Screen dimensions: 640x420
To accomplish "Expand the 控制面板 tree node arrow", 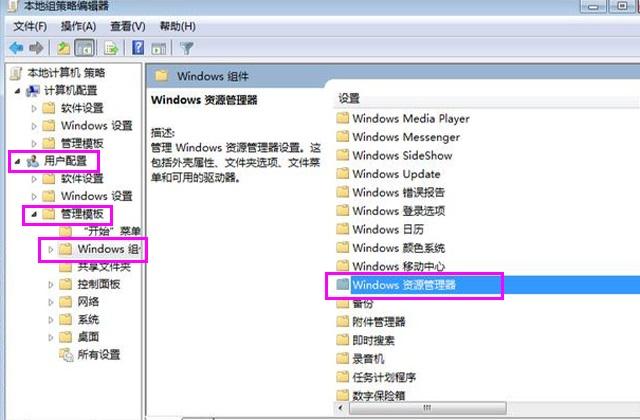I will click(52, 284).
